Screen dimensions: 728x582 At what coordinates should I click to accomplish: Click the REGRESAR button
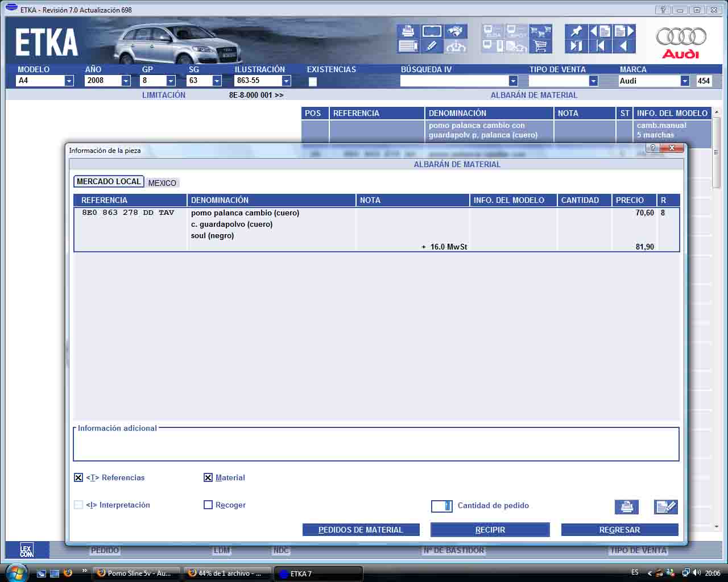point(619,530)
